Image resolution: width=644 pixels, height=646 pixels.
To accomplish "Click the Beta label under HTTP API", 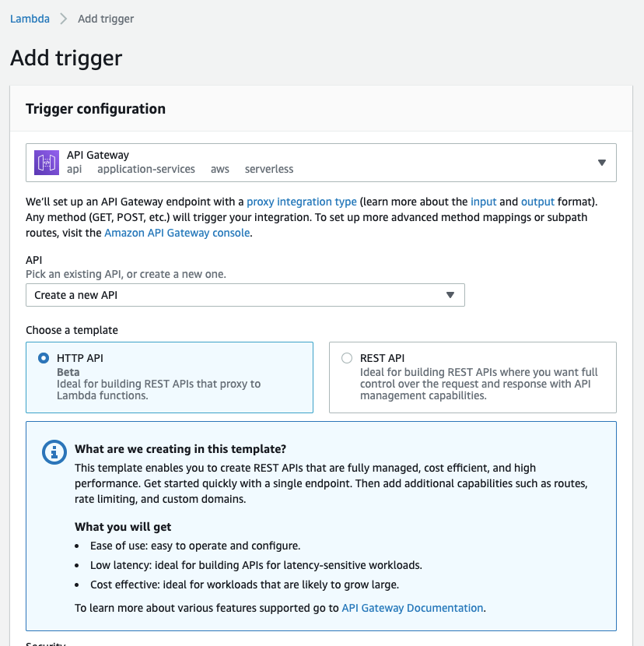I will (68, 372).
